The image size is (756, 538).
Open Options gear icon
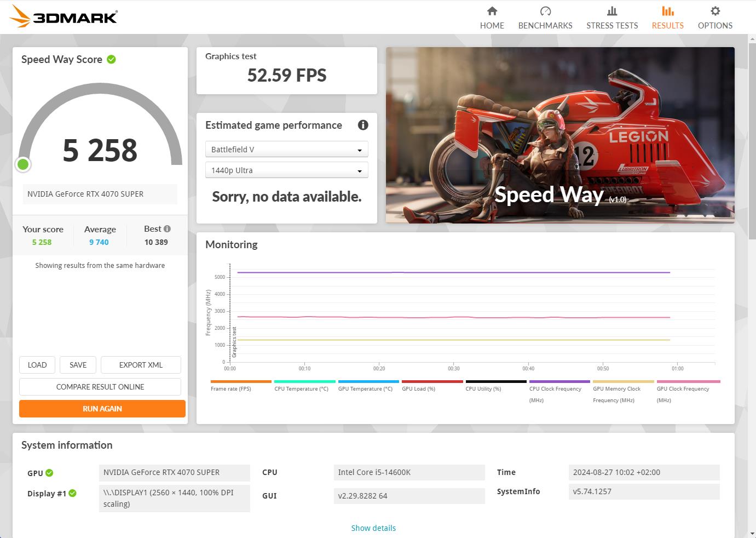tap(714, 11)
